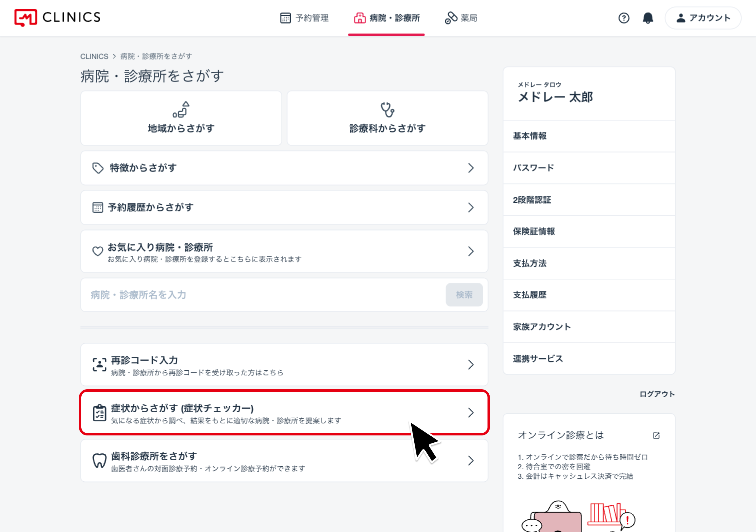Expand the 予約履歴からさがす chevron
The width and height of the screenshot is (756, 532).
[x=470, y=208]
